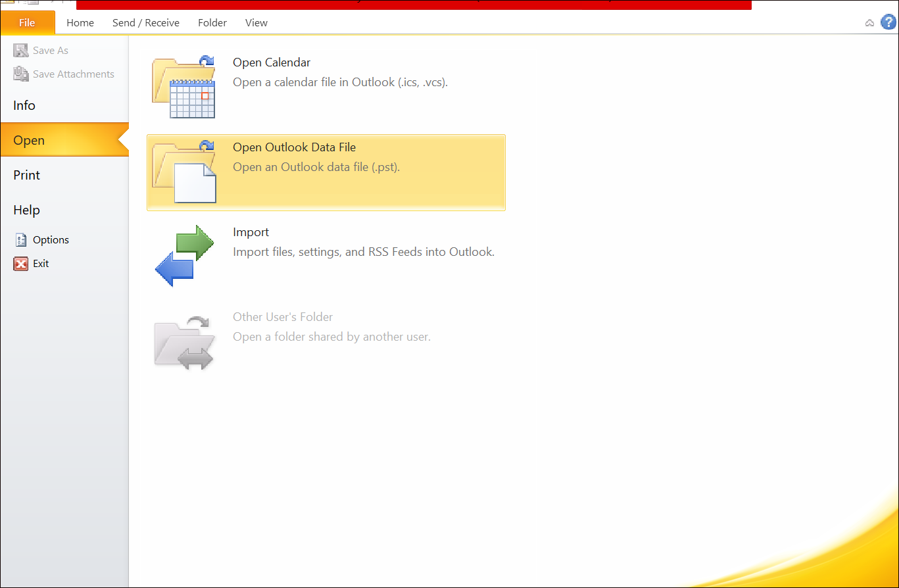The height and width of the screenshot is (588, 899).
Task: Select Info in the backstage menu
Action: click(x=64, y=105)
